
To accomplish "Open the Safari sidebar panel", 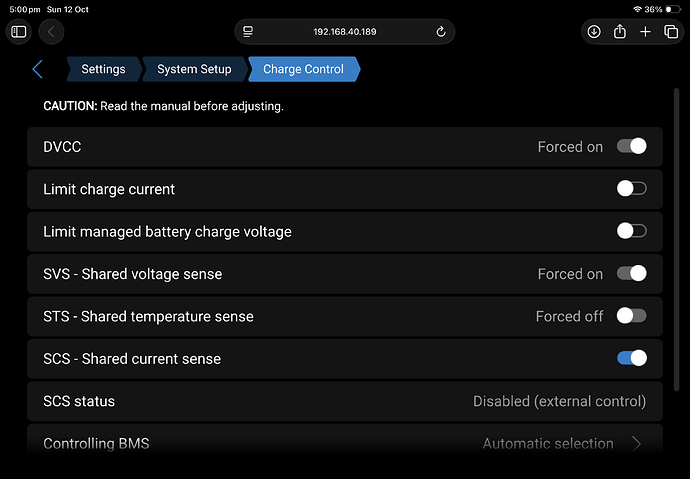I will tap(19, 32).
